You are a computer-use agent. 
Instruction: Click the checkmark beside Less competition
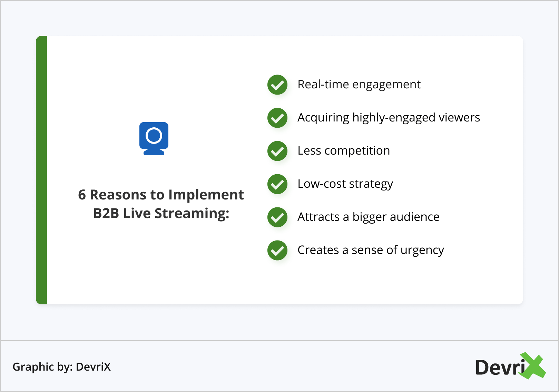tap(277, 151)
